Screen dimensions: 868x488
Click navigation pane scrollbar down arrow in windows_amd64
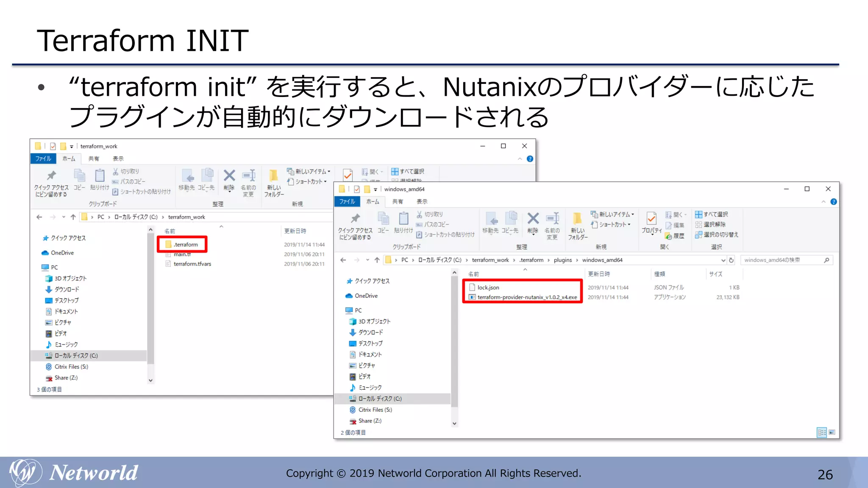pyautogui.click(x=454, y=423)
